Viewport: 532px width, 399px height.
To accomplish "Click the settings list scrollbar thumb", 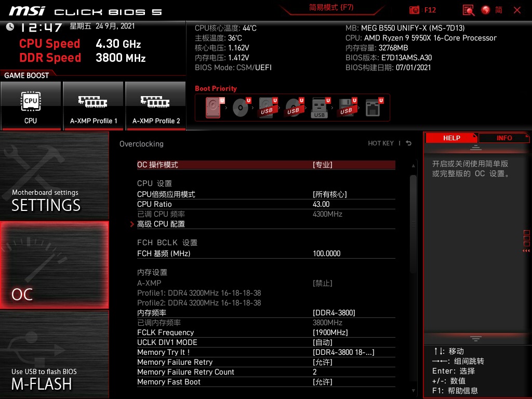I will coord(413,224).
